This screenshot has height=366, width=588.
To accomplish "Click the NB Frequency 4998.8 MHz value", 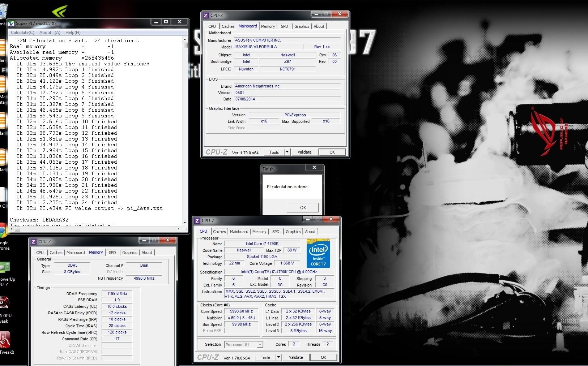I will [x=144, y=278].
